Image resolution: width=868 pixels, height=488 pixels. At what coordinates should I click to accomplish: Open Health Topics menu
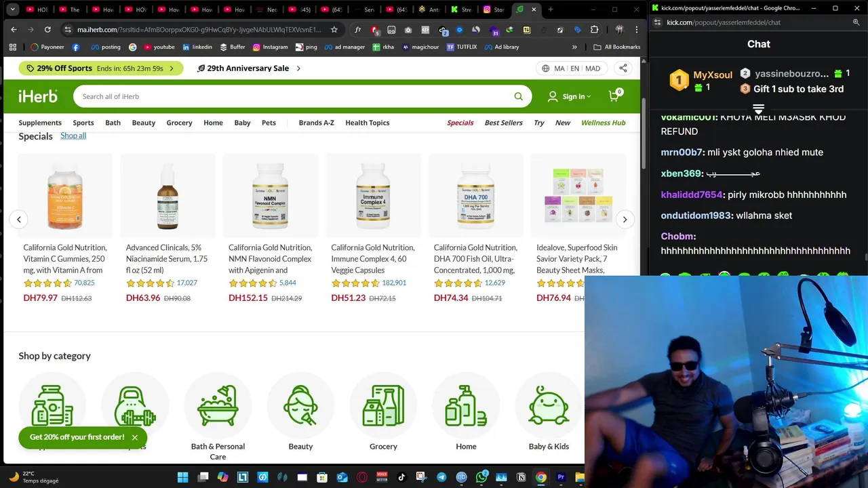pos(367,123)
